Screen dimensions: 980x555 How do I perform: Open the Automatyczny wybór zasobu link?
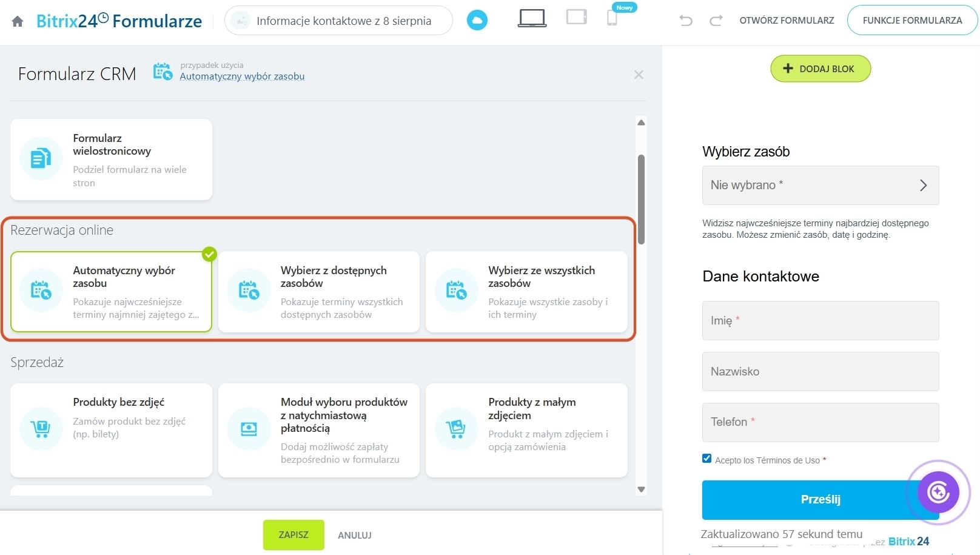[242, 76]
